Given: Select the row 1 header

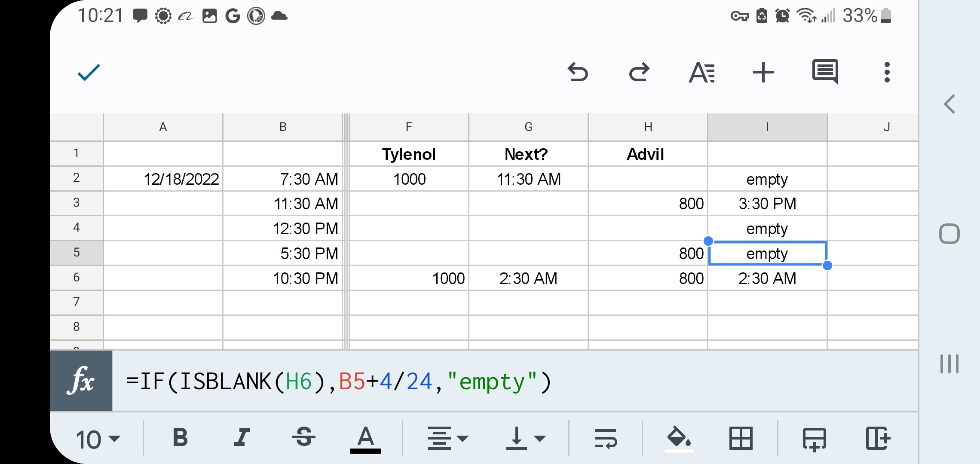Looking at the screenshot, I should click(x=77, y=153).
